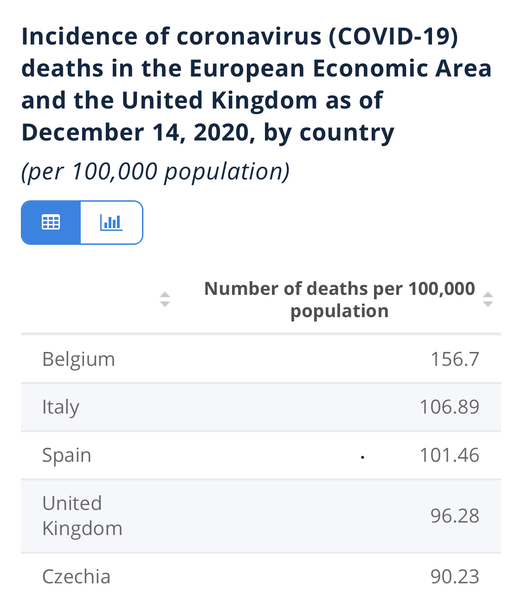Sort by deaths per 100,000 arrows
The image size is (522, 600).
pos(488,299)
